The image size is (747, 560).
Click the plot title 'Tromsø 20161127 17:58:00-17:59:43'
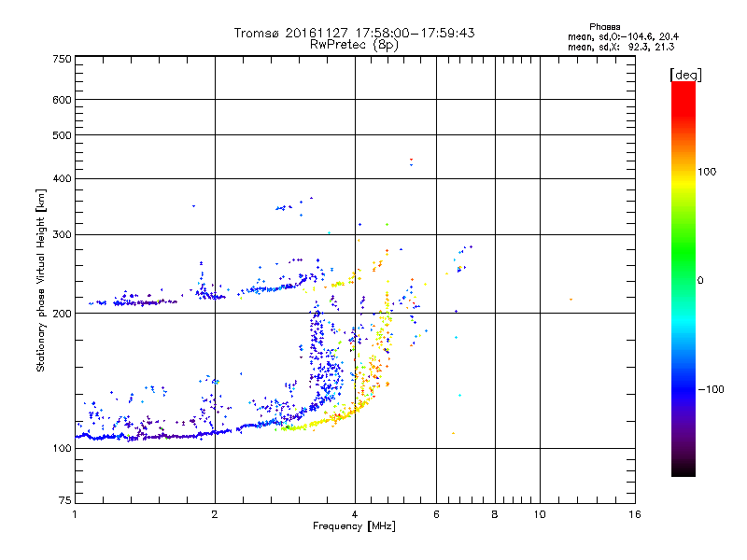pyautogui.click(x=354, y=33)
